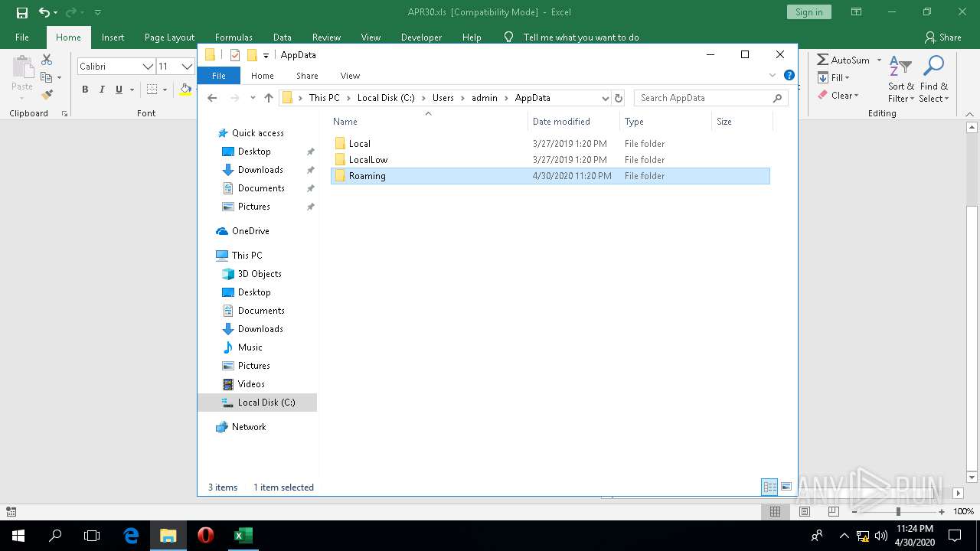Click the Properties icon in Explorer title bar
980x551 pixels.
[235, 55]
